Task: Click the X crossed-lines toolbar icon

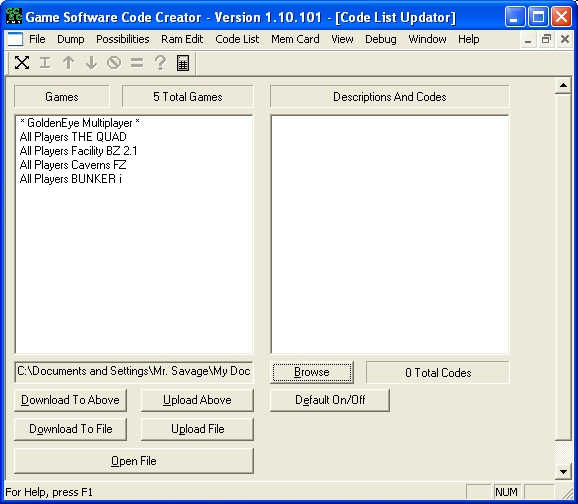Action: pos(22,63)
